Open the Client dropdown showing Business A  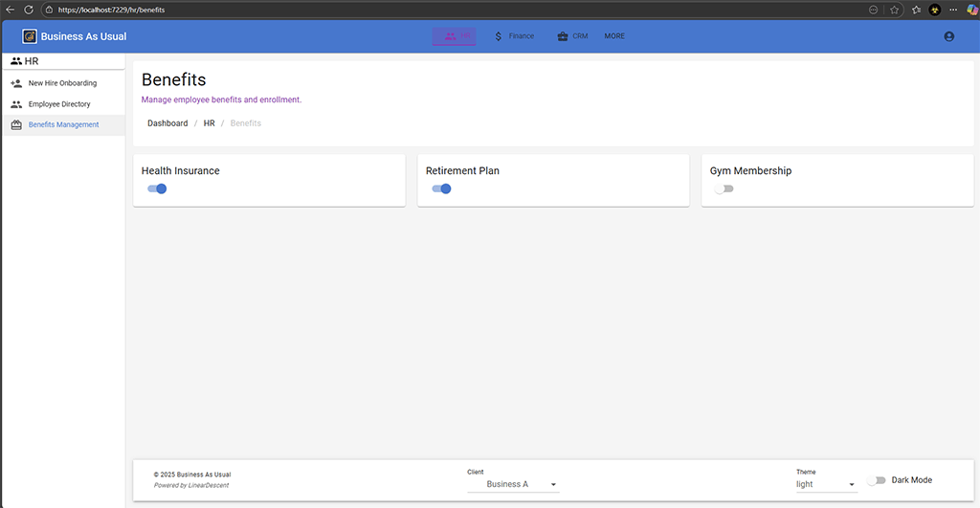[x=513, y=484]
